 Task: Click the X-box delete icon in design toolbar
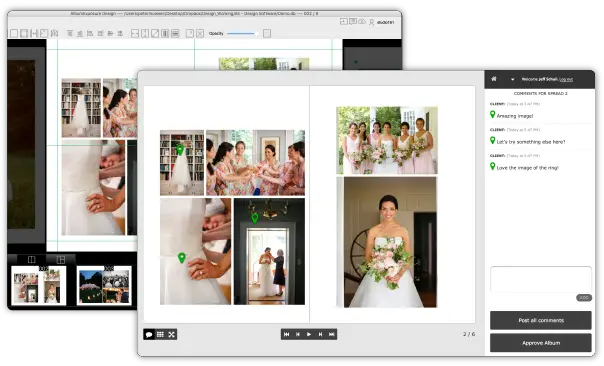(200, 34)
